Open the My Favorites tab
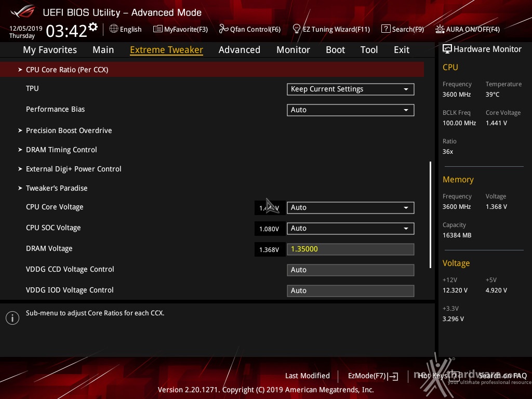This screenshot has width=532, height=399. tap(50, 50)
